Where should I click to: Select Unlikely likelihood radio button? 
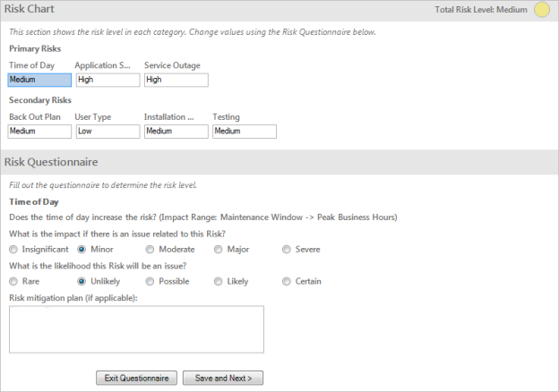coord(82,282)
